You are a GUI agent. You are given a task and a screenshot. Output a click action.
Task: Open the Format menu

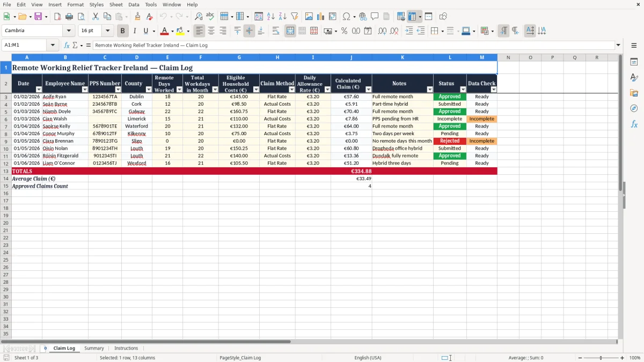point(76,4)
